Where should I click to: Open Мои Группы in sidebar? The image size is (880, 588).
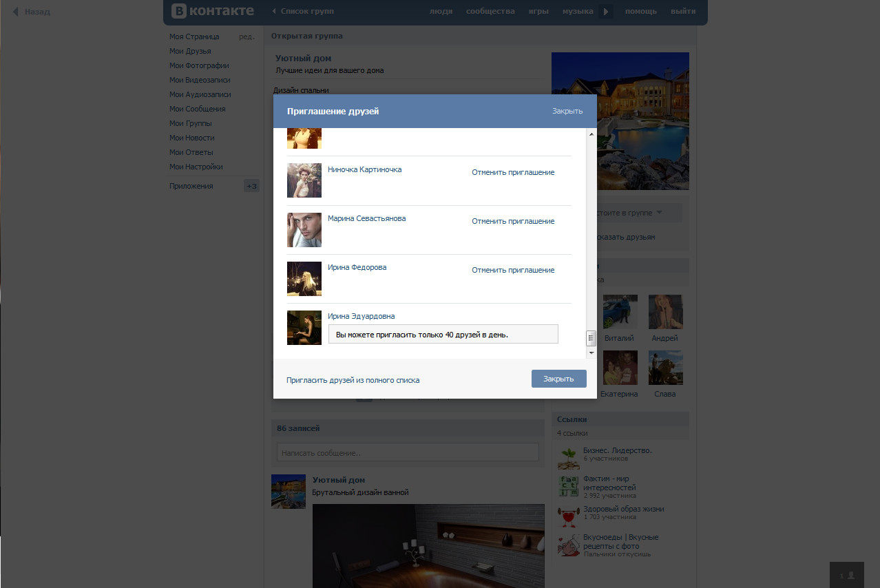click(191, 123)
